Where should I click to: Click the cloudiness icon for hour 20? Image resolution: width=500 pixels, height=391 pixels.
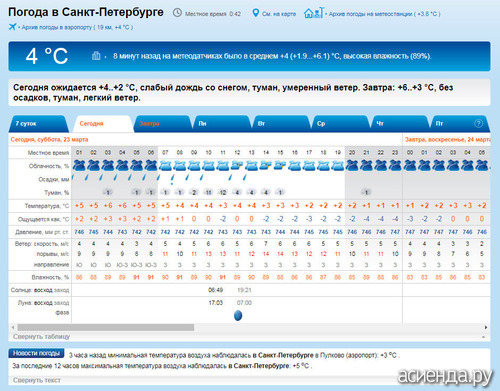(352, 165)
